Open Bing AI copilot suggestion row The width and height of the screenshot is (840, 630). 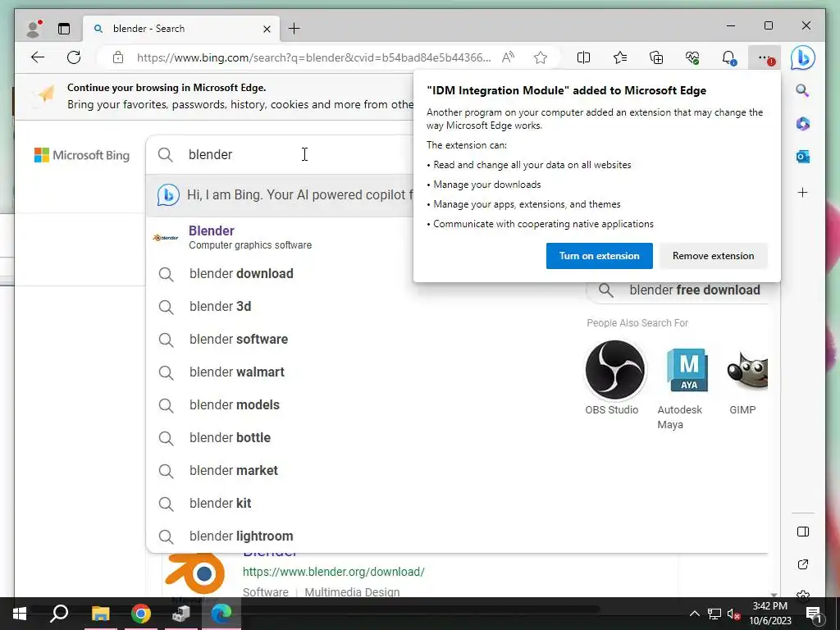[x=281, y=195]
